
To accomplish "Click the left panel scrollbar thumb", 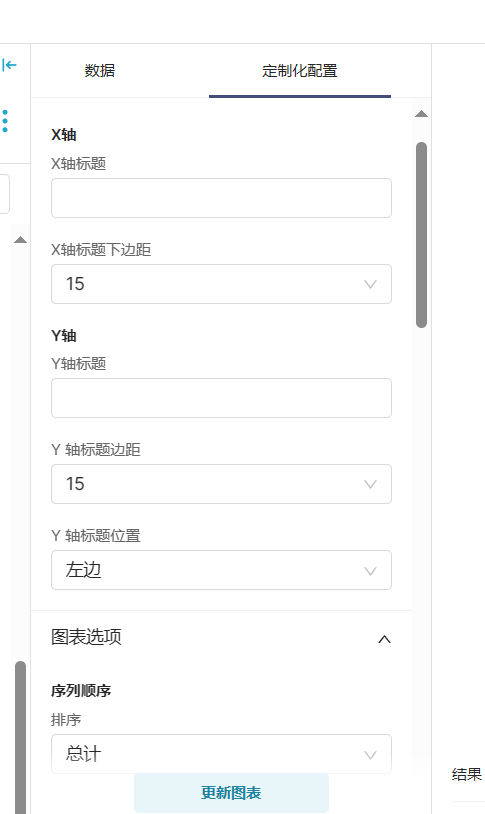I will click(x=20, y=737).
